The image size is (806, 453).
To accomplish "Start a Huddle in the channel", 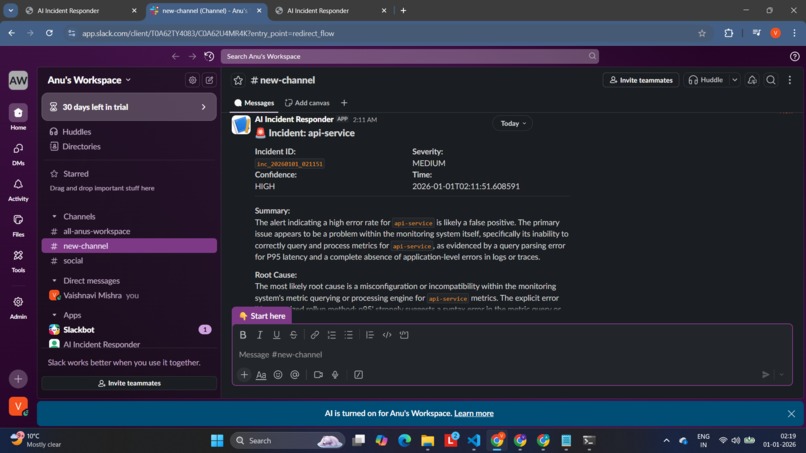I will coord(706,80).
